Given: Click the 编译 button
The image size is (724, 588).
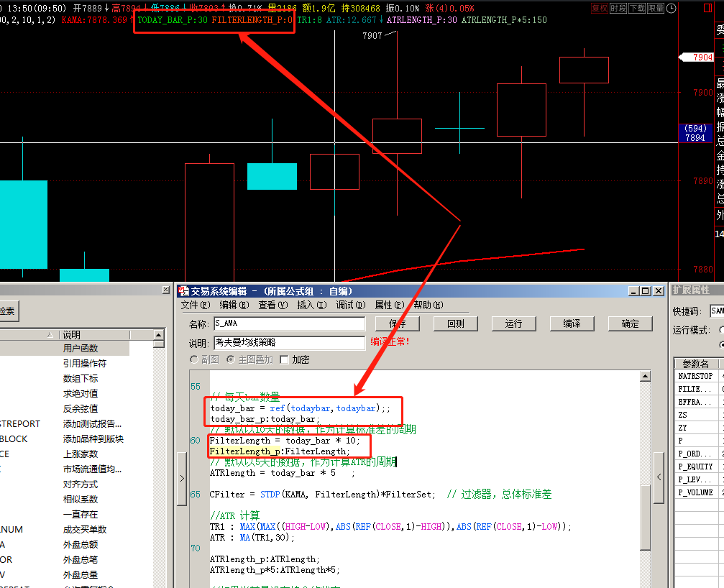Looking at the screenshot, I should (x=572, y=323).
